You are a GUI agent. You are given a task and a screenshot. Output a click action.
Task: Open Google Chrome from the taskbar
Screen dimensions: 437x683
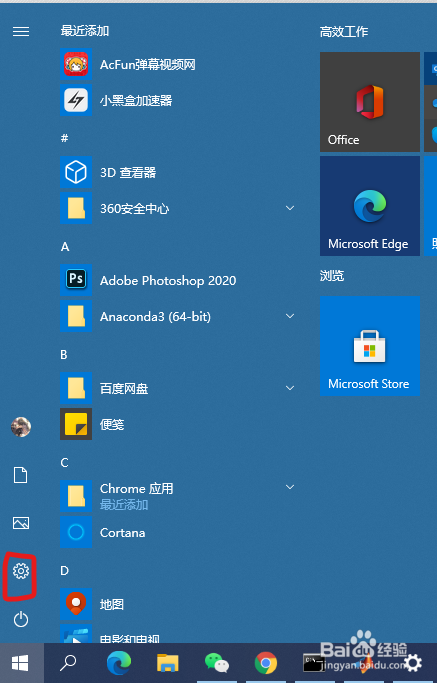[x=266, y=663]
